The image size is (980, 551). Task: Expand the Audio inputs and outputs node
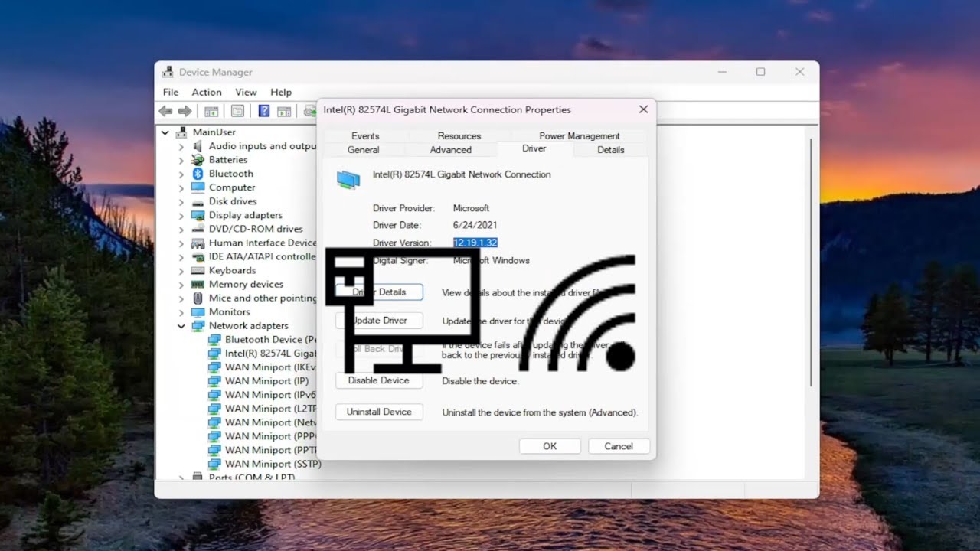[181, 146]
